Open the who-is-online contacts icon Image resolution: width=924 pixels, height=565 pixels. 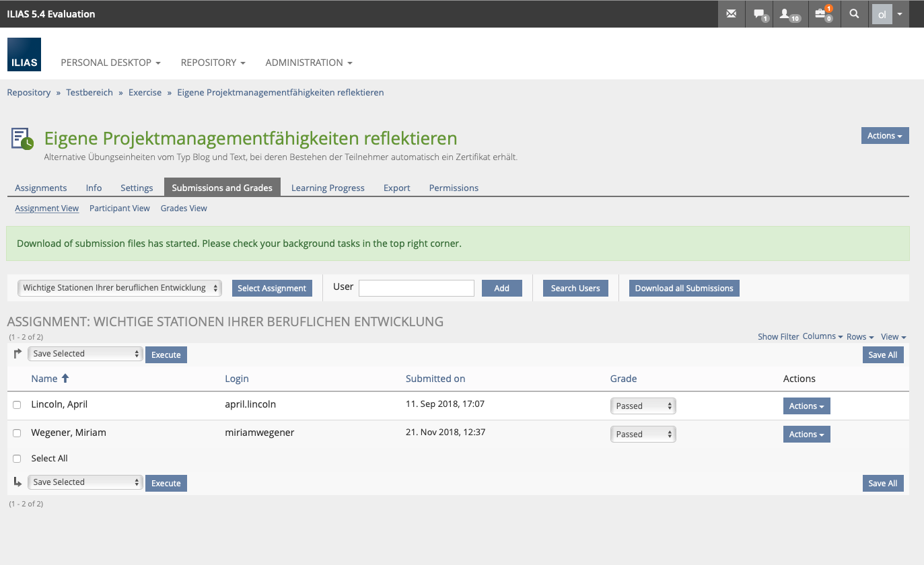click(x=787, y=13)
